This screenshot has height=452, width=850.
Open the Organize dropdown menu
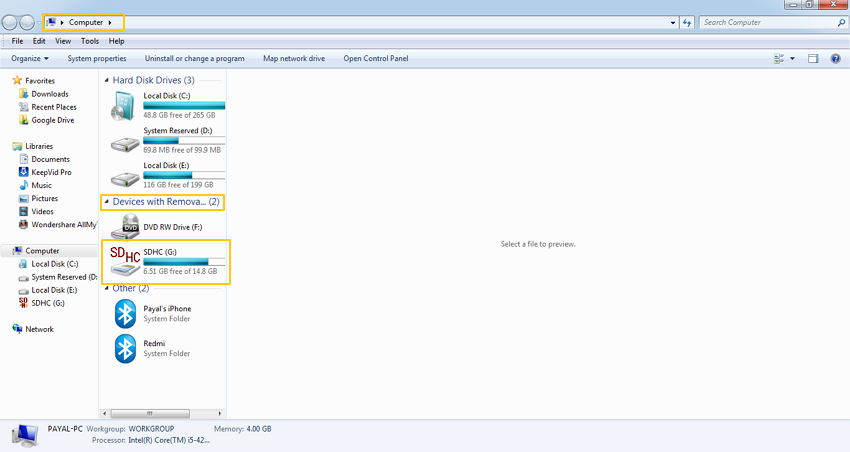(30, 59)
